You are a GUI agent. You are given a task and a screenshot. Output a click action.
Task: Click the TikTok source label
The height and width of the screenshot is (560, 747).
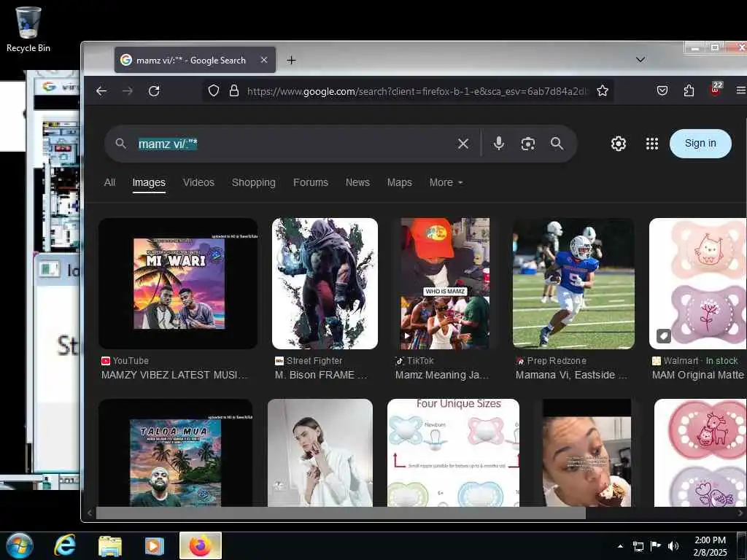(420, 361)
